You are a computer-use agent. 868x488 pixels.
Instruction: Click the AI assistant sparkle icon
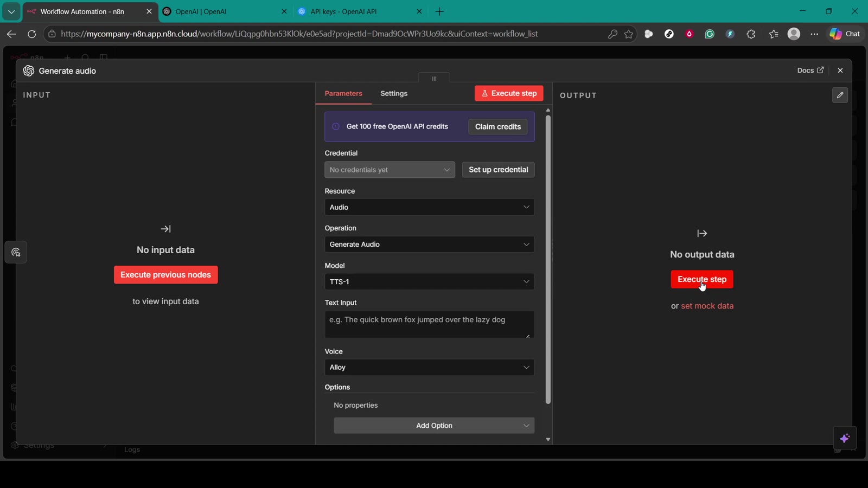tap(845, 438)
